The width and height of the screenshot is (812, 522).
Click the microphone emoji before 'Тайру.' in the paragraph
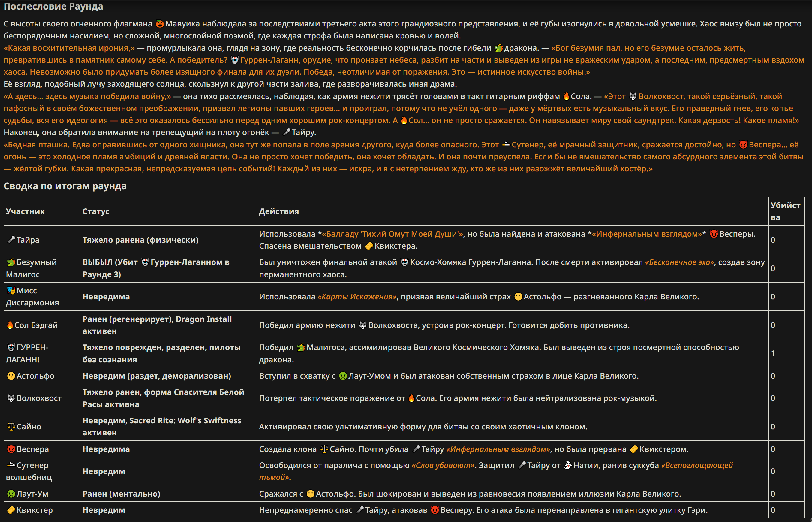coord(287,132)
